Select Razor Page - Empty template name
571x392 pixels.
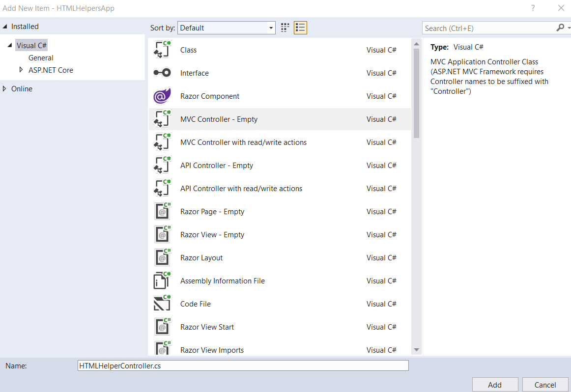[x=212, y=211]
